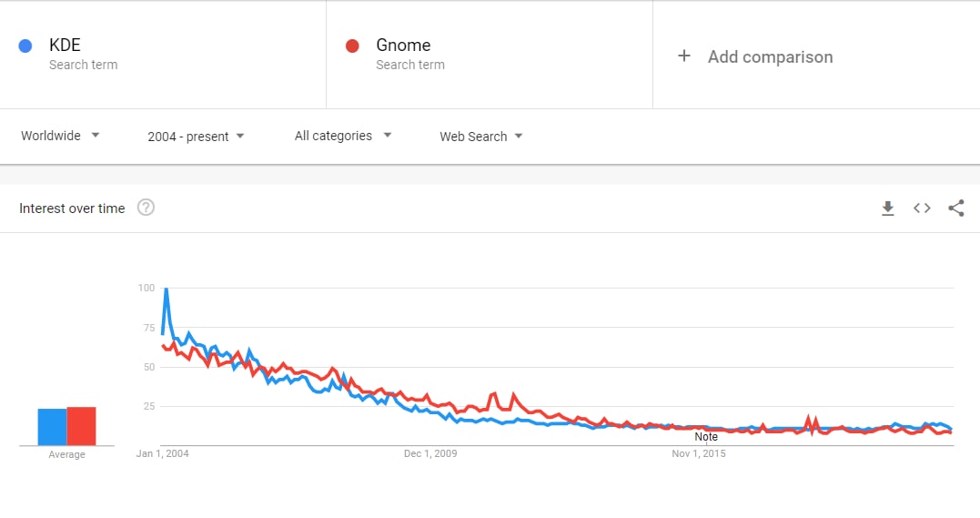Image resolution: width=980 pixels, height=518 pixels.
Task: Open help for Interest over time
Action: click(x=146, y=208)
